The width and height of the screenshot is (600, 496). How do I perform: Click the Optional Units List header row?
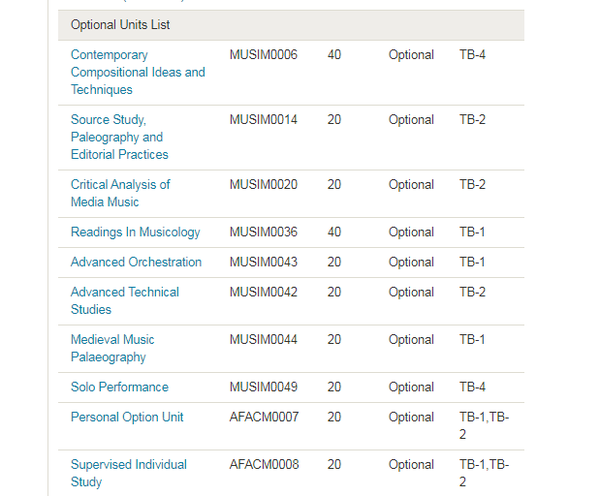coord(291,25)
